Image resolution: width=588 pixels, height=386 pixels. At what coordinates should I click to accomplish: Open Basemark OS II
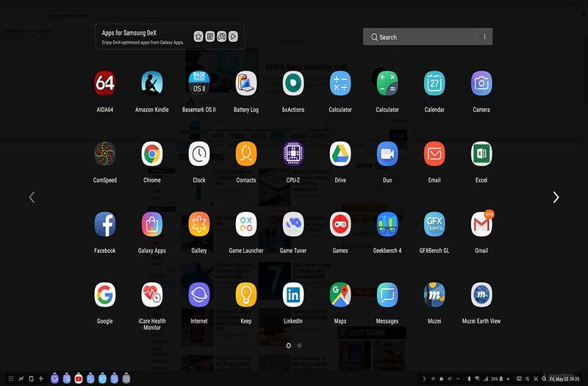click(x=198, y=83)
